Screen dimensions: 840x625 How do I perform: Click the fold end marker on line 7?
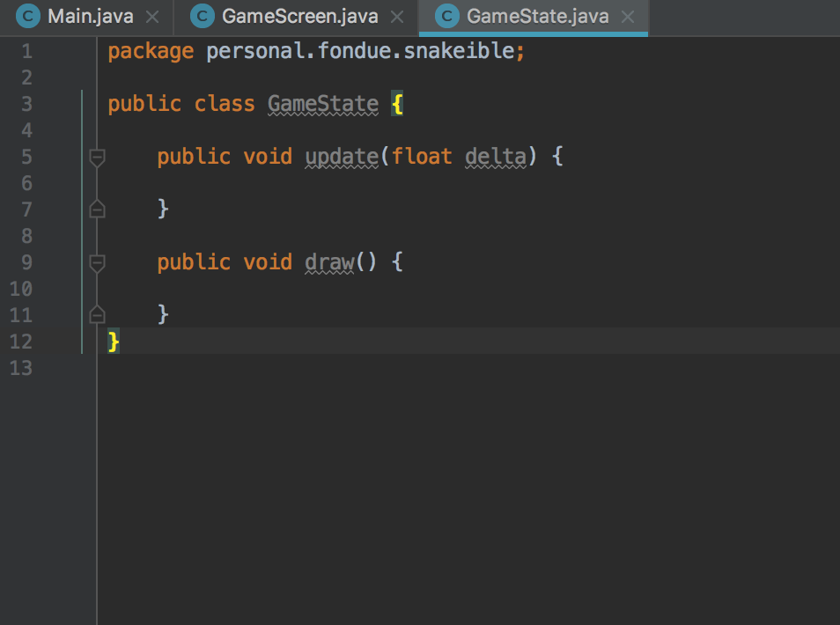pyautogui.click(x=97, y=209)
